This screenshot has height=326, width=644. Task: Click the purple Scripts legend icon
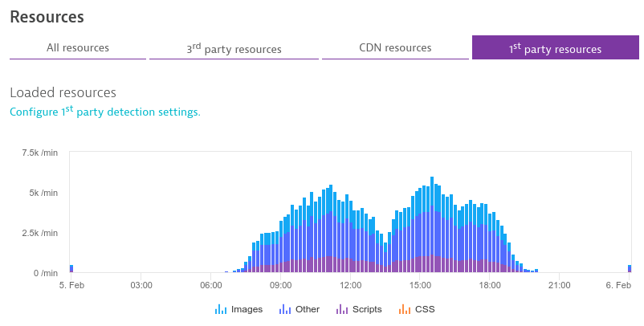[x=341, y=309]
